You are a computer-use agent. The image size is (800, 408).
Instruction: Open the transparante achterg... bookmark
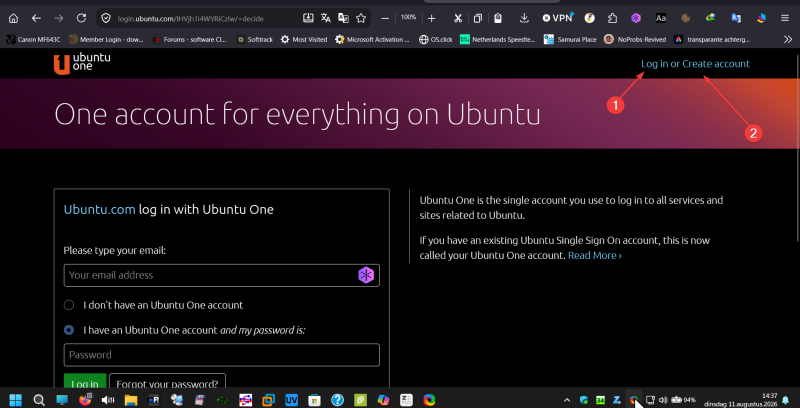[711, 39]
